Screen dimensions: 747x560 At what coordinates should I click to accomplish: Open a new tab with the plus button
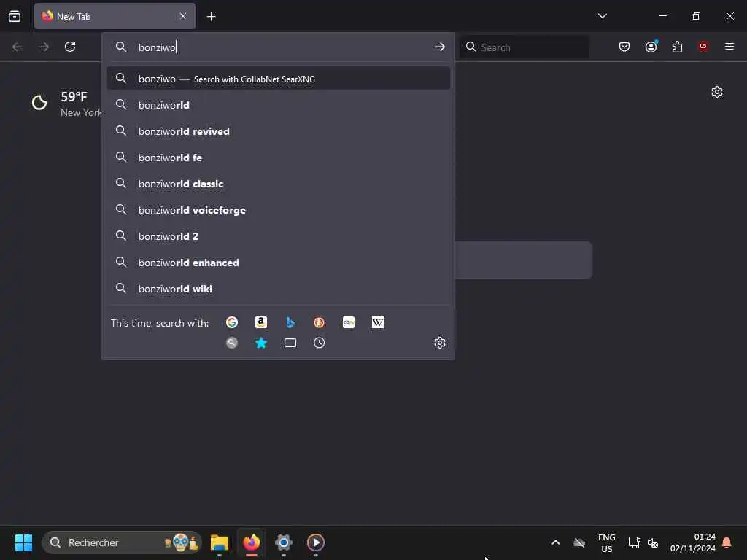click(x=212, y=17)
